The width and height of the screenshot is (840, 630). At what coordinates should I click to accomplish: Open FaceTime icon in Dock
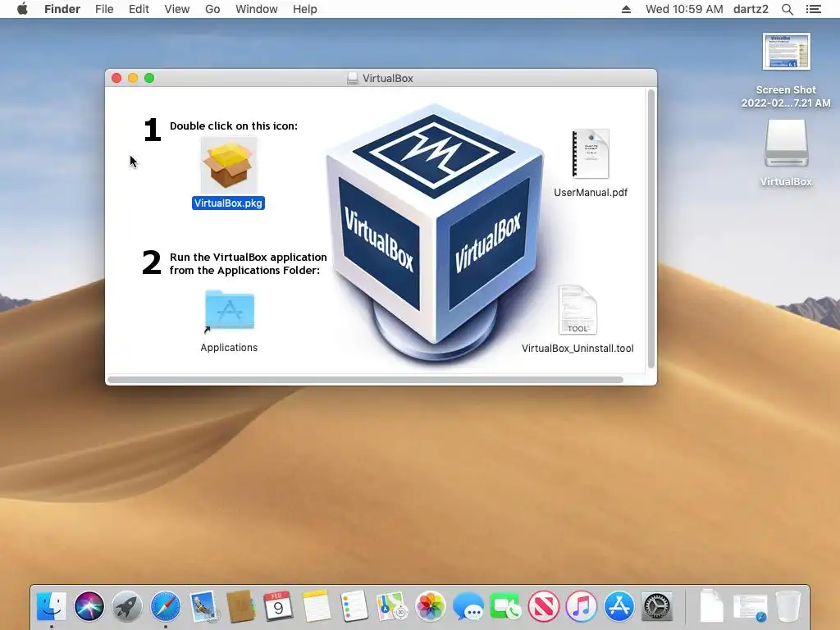coord(505,606)
